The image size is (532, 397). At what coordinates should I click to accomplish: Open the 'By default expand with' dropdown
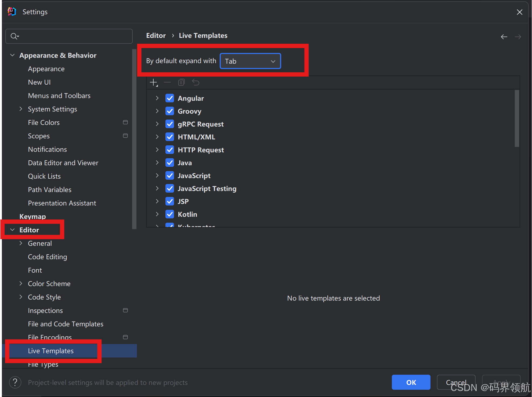[x=250, y=61]
